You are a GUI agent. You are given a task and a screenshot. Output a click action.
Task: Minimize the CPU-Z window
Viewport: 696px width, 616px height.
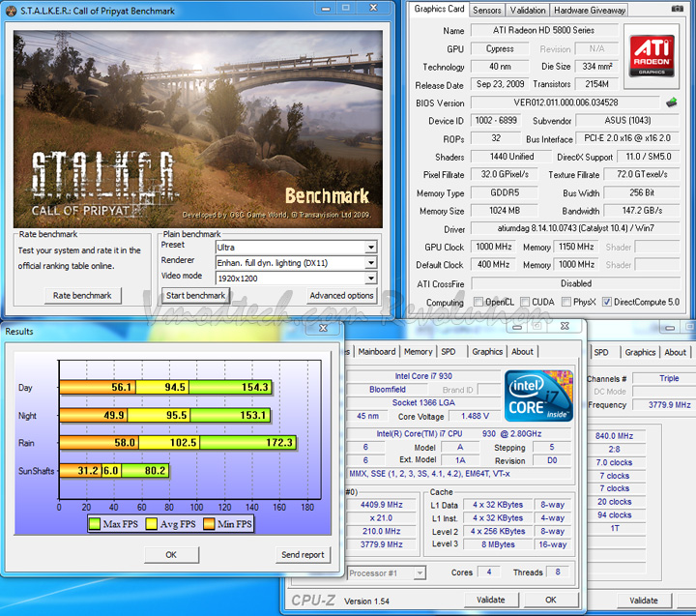(x=517, y=327)
